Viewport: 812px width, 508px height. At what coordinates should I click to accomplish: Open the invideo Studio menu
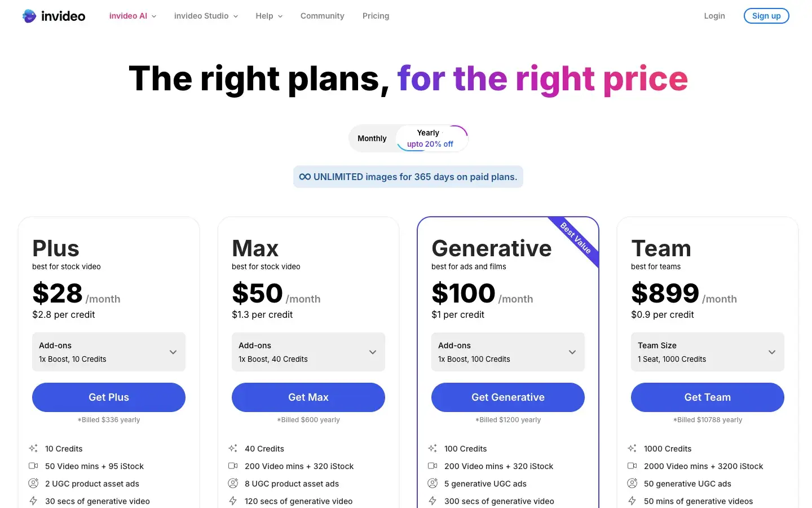point(206,16)
